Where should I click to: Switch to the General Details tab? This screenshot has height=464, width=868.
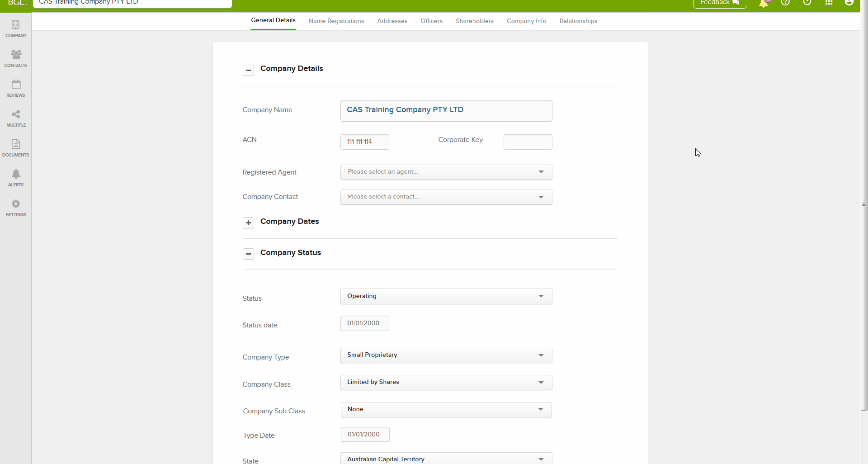click(273, 20)
